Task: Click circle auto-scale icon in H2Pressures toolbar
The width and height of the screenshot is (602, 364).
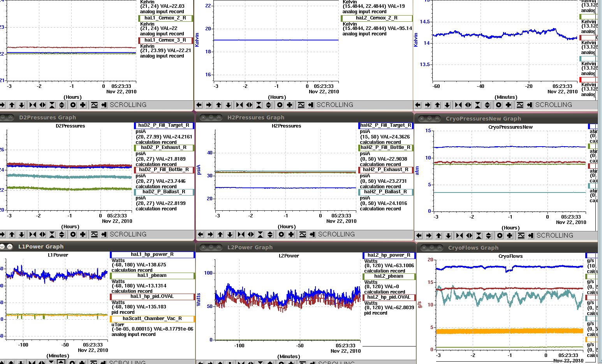Action: tap(282, 234)
